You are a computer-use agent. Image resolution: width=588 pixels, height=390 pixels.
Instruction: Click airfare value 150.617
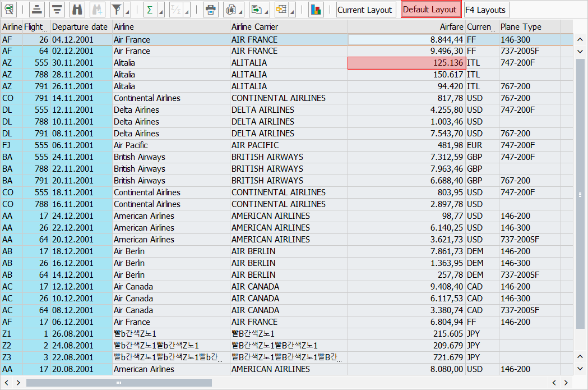click(407, 74)
